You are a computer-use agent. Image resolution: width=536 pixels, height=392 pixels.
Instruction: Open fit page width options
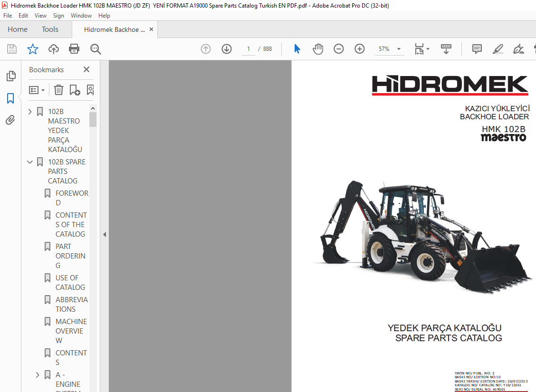(x=422, y=49)
